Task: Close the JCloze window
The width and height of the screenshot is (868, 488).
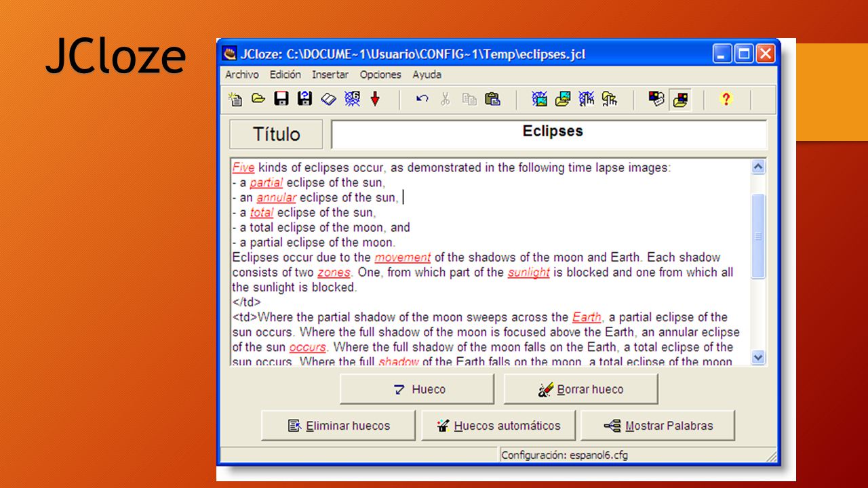Action: [766, 54]
